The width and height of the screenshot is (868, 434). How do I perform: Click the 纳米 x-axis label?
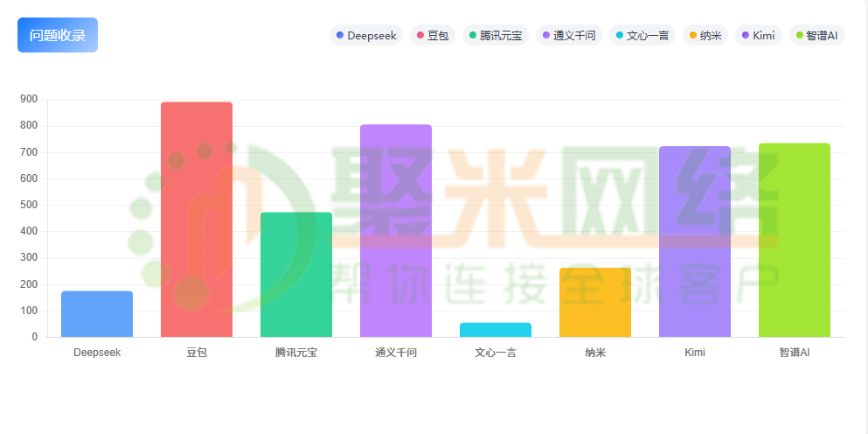click(x=595, y=353)
